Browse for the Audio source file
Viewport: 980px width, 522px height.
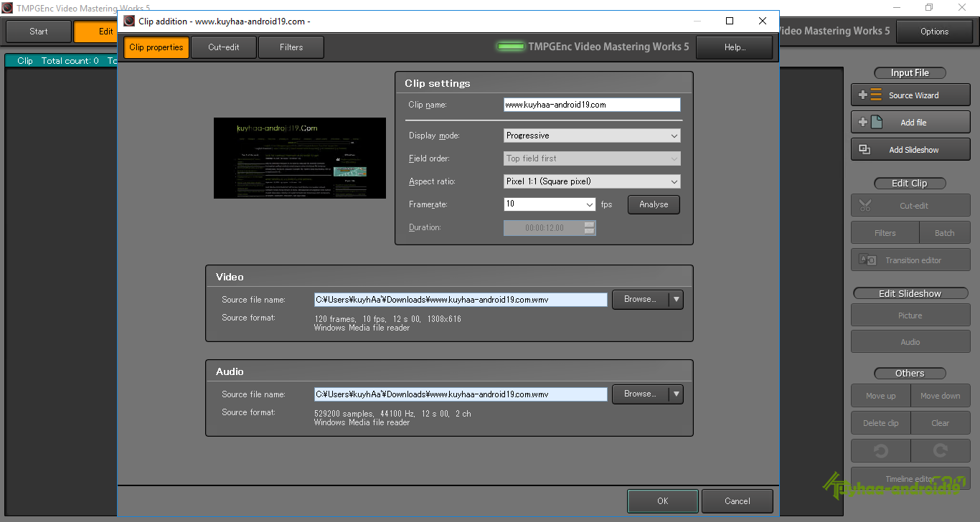pos(640,394)
